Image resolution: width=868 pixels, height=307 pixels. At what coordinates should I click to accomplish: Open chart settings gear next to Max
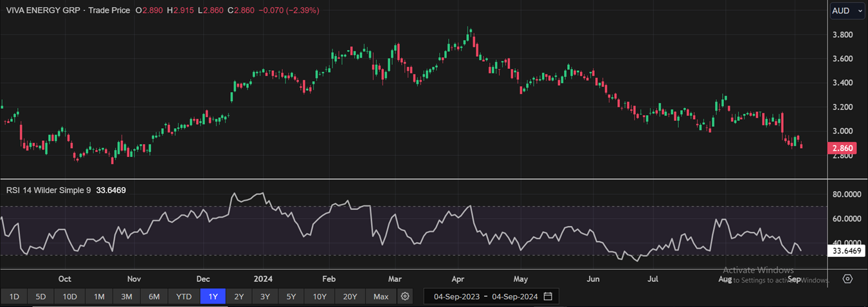pos(405,297)
